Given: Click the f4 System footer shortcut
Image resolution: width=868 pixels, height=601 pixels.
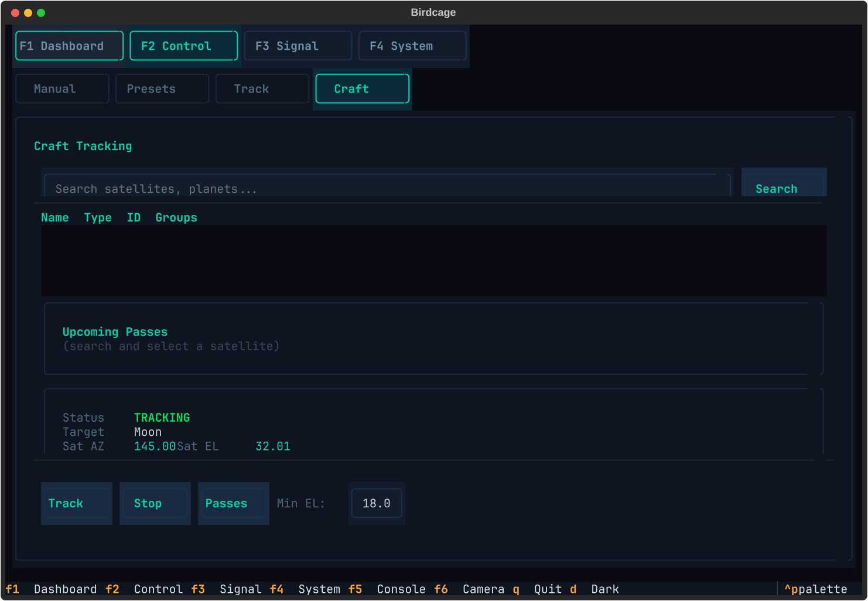Looking at the screenshot, I should (x=305, y=589).
